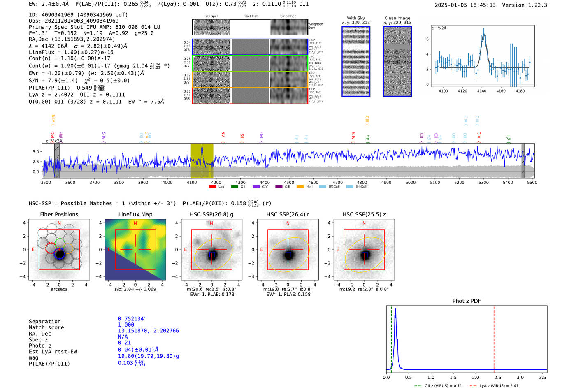Open the Clean Image cutout

click(x=397, y=61)
